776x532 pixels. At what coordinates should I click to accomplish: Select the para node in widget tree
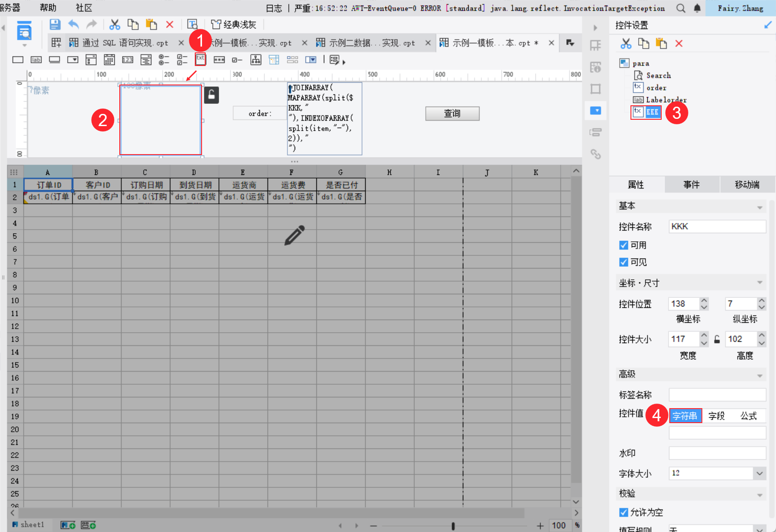pos(641,63)
